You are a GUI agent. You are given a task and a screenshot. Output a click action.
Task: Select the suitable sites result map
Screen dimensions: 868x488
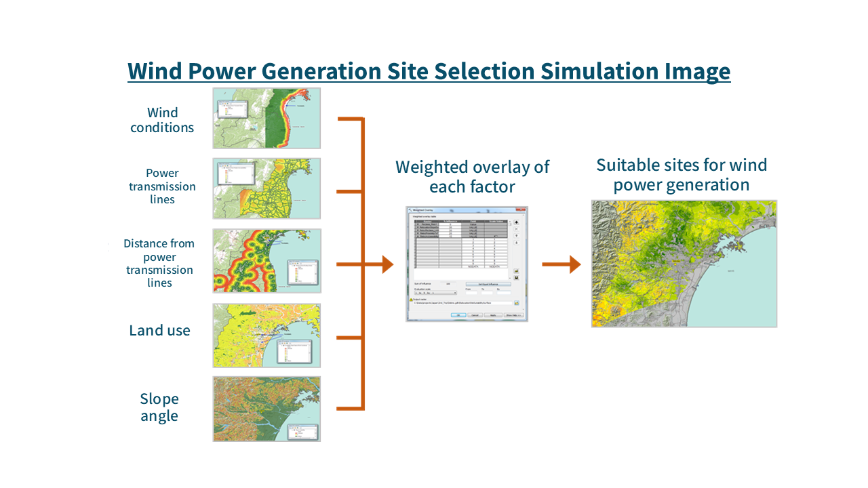coord(684,264)
